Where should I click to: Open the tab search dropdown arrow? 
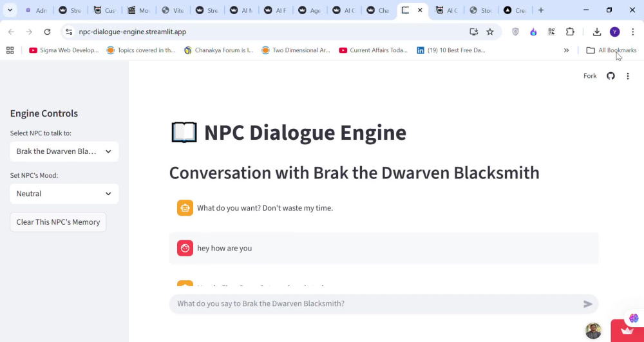[x=10, y=10]
